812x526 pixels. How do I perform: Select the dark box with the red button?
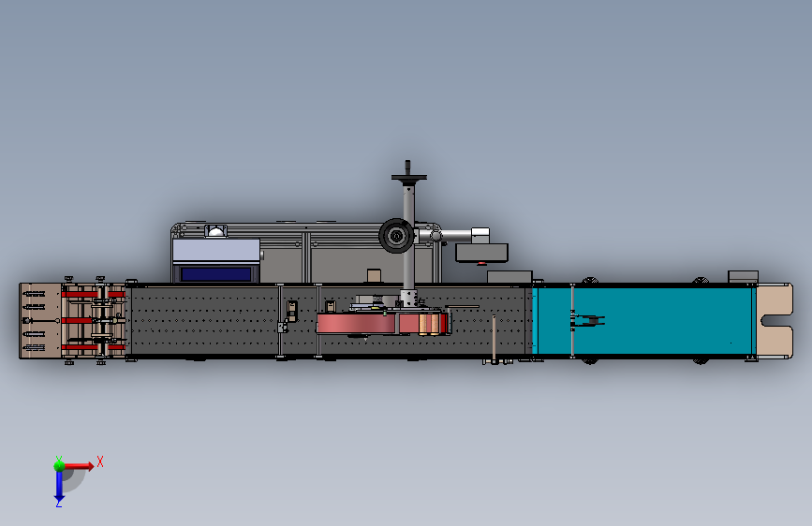pos(481,253)
